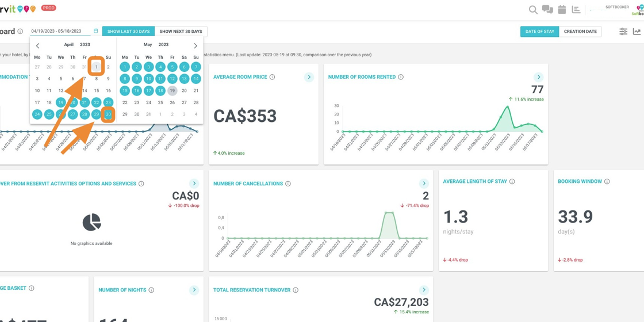644x322 pixels.
Task: Click Show Next 30 Days button
Action: [181, 32]
